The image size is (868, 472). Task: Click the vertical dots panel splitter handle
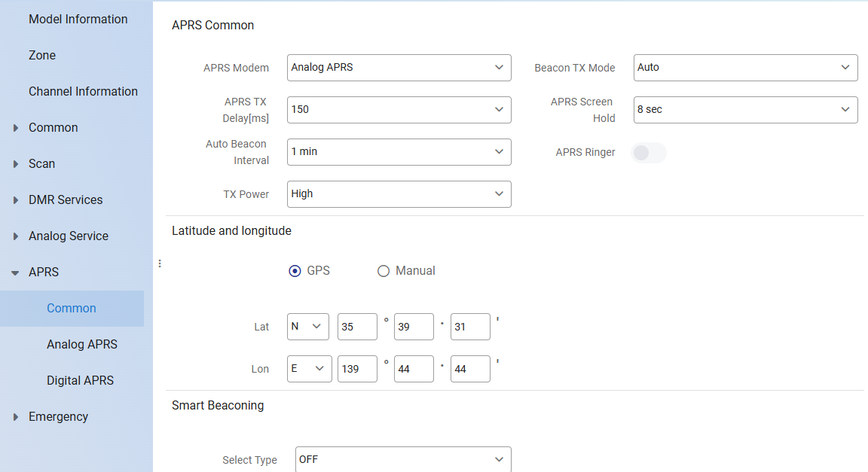[160, 263]
